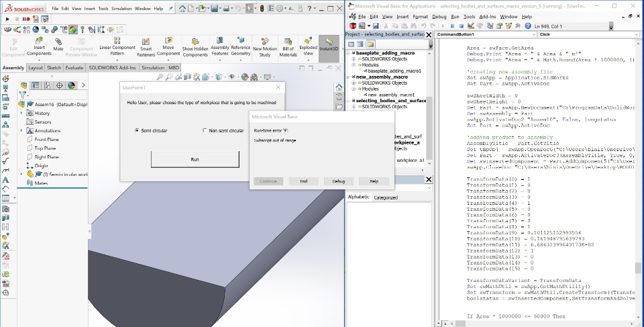This screenshot has width=644, height=327.
Task: Click View Code icon in Project panel
Action: click(351, 44)
